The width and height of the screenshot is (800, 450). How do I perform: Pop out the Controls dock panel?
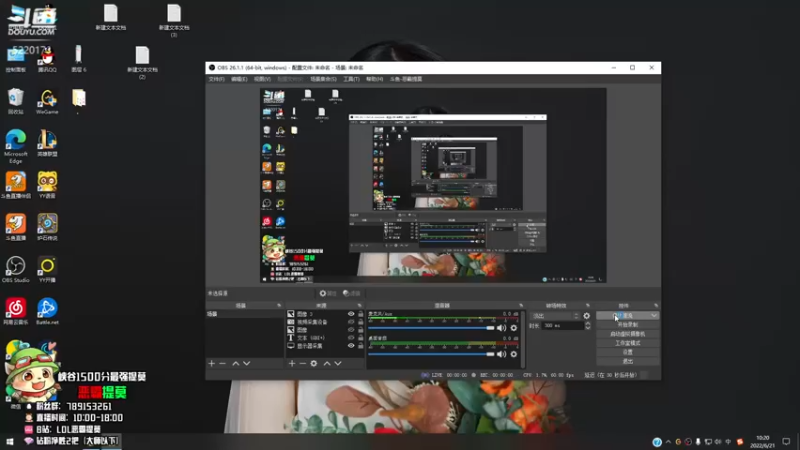pos(656,305)
